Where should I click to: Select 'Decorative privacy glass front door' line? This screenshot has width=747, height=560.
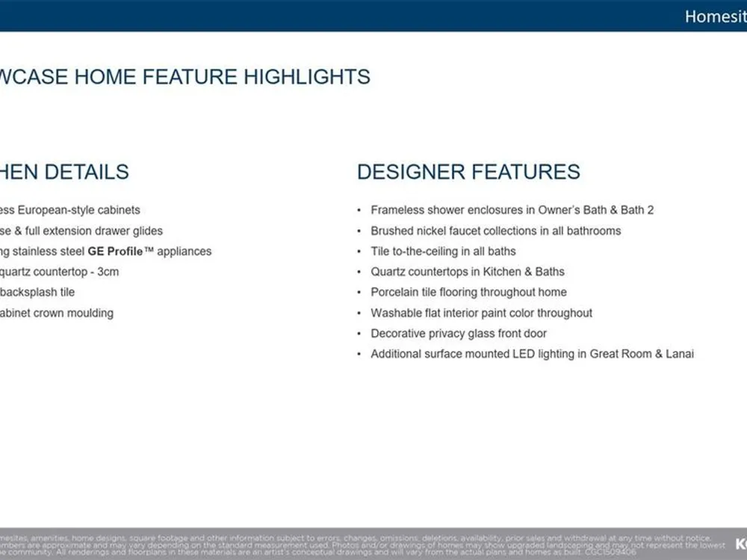pyautogui.click(x=459, y=334)
